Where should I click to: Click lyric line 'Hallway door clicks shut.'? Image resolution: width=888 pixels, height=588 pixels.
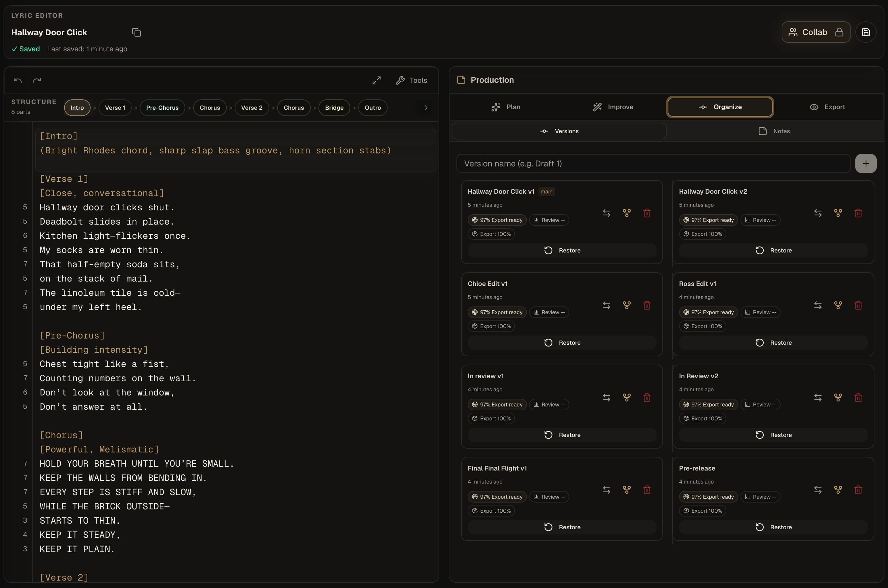click(107, 207)
